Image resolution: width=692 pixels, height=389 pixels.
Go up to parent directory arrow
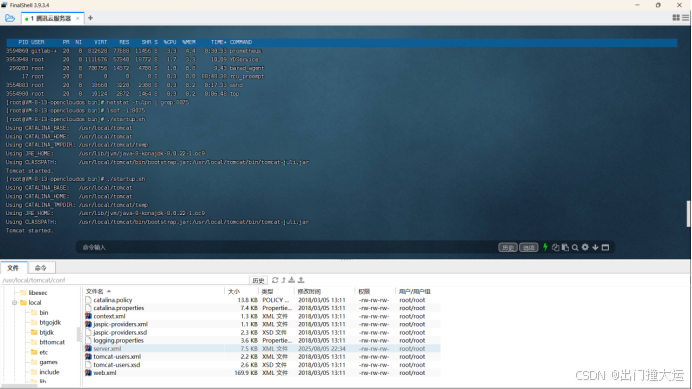[x=284, y=280]
